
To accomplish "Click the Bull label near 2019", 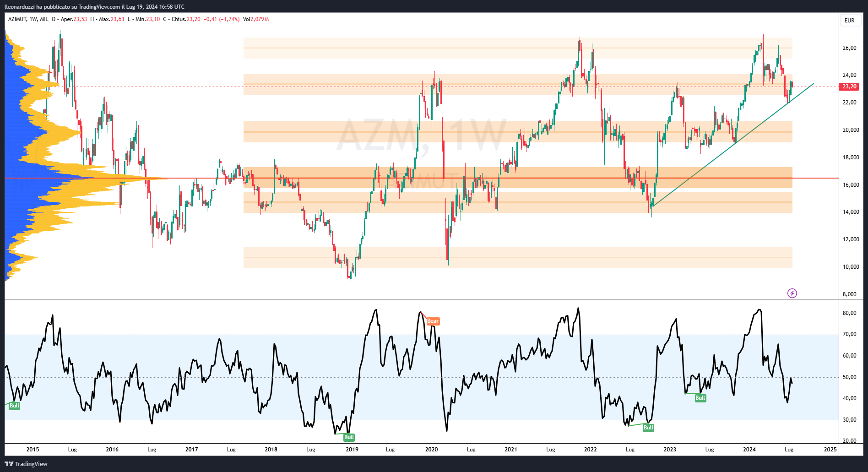I will click(x=349, y=437).
